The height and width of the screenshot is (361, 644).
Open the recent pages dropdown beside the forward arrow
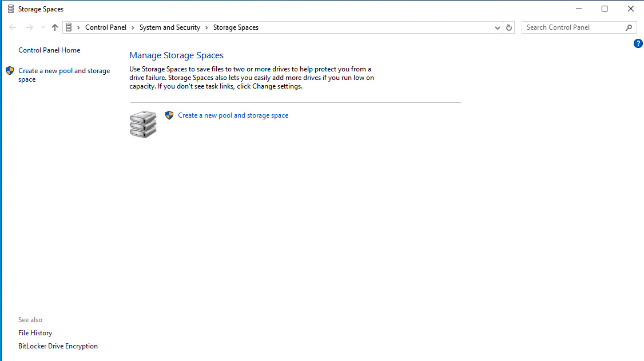click(x=42, y=27)
